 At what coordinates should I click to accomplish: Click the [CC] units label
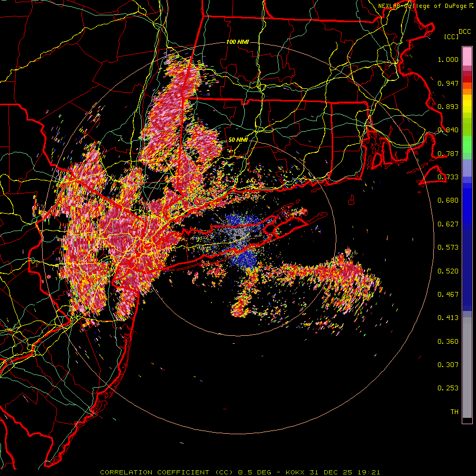coord(451,36)
